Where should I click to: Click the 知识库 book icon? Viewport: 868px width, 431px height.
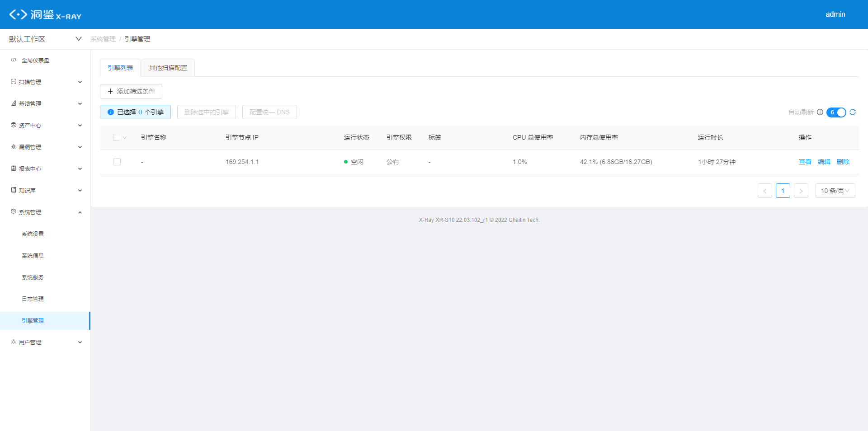pos(14,190)
